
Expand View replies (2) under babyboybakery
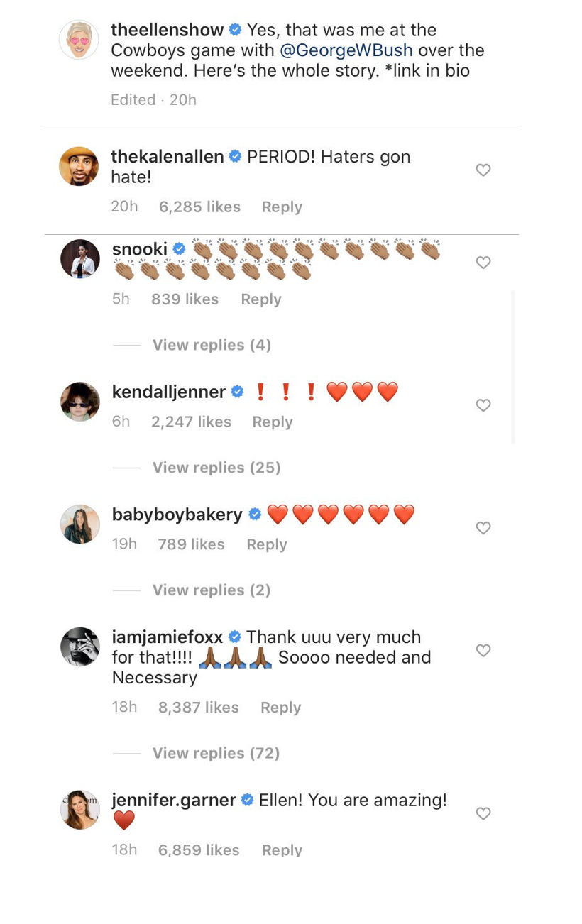212,590
